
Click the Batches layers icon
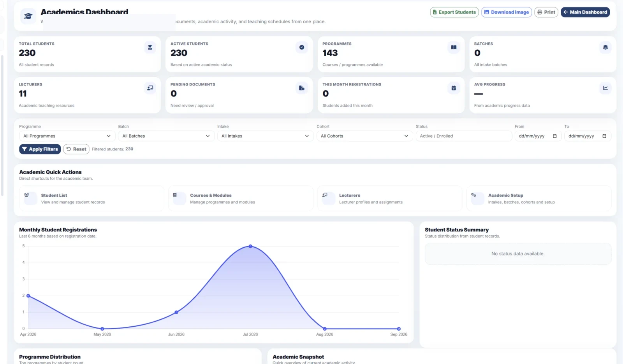coord(605,47)
